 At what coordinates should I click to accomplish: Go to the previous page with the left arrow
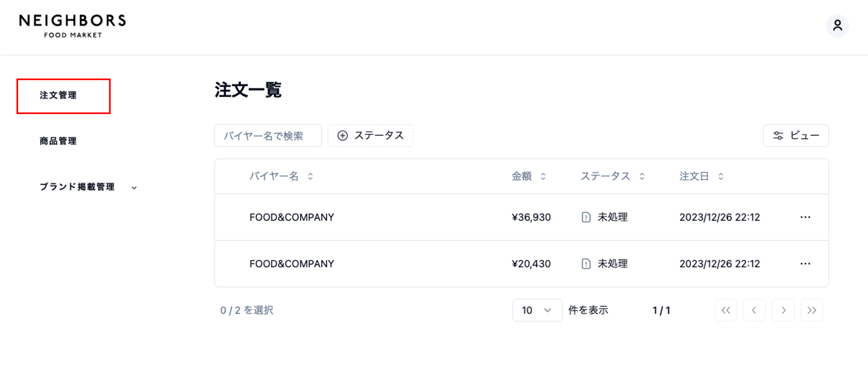click(754, 310)
